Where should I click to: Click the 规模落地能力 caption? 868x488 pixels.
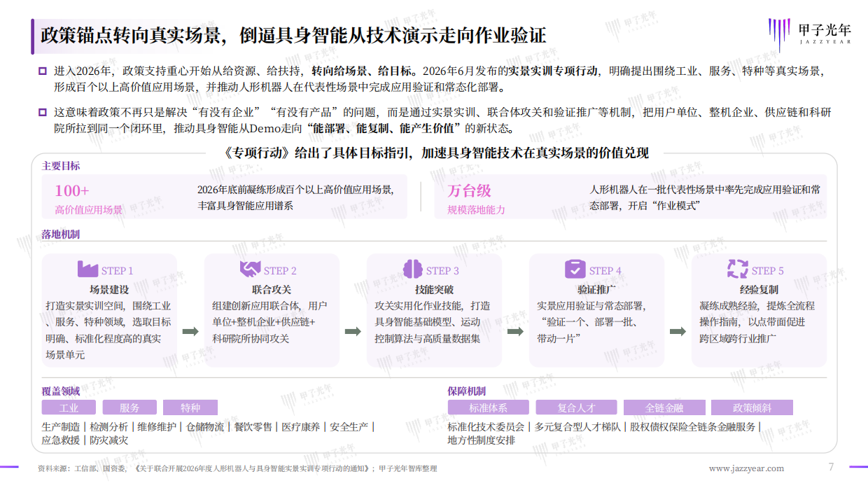pos(477,209)
